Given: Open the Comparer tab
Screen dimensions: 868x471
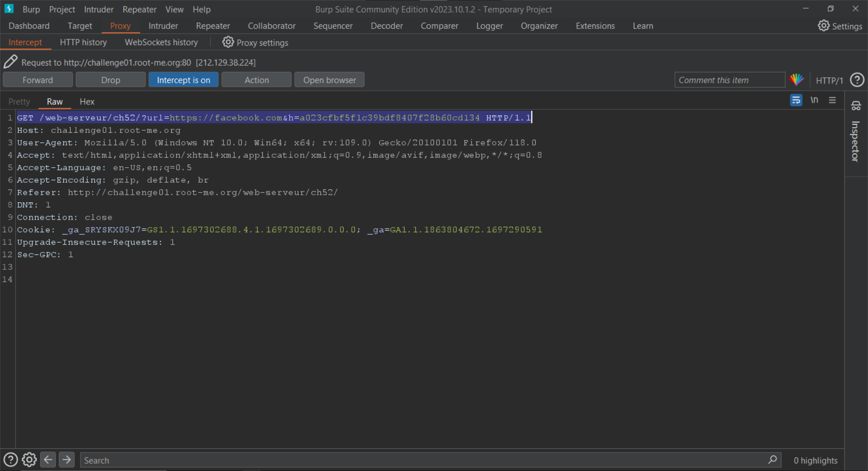Looking at the screenshot, I should [439, 26].
